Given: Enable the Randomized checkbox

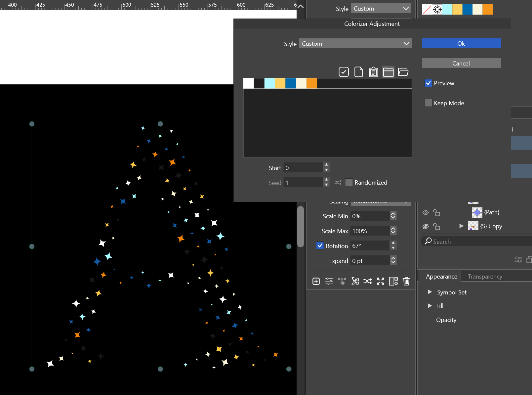Looking at the screenshot, I should click(349, 182).
